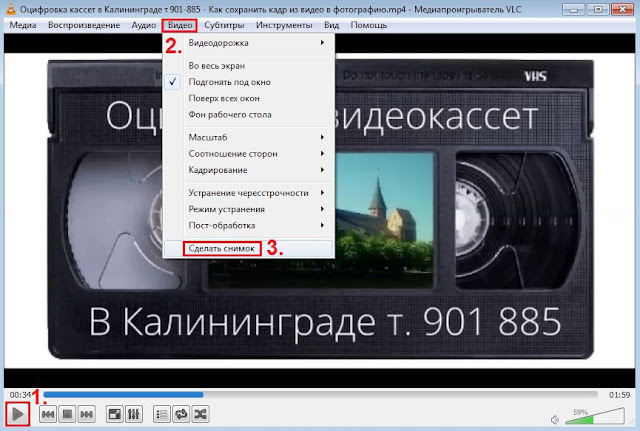Click total duration 01:59 label
The width and height of the screenshot is (640, 431).
click(x=620, y=395)
